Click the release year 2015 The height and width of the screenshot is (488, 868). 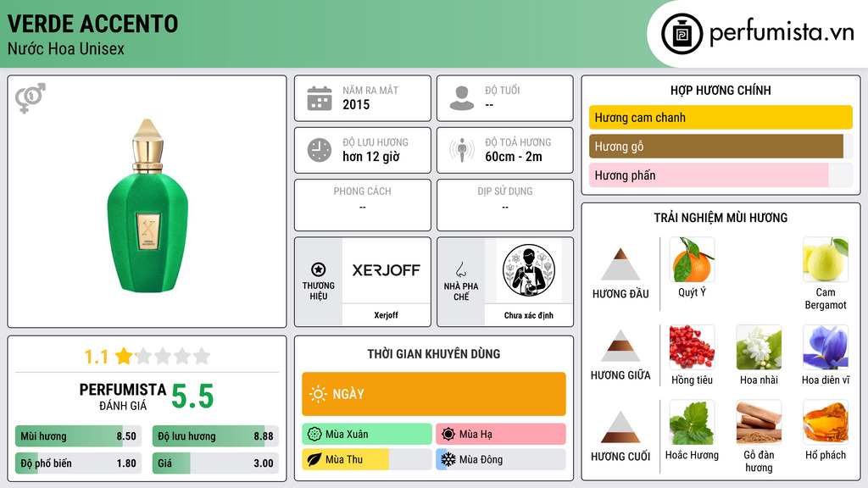(x=356, y=104)
